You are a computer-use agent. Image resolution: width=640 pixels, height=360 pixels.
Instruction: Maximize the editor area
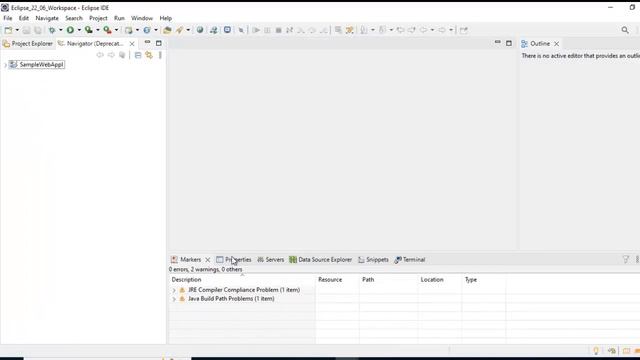(x=509, y=43)
